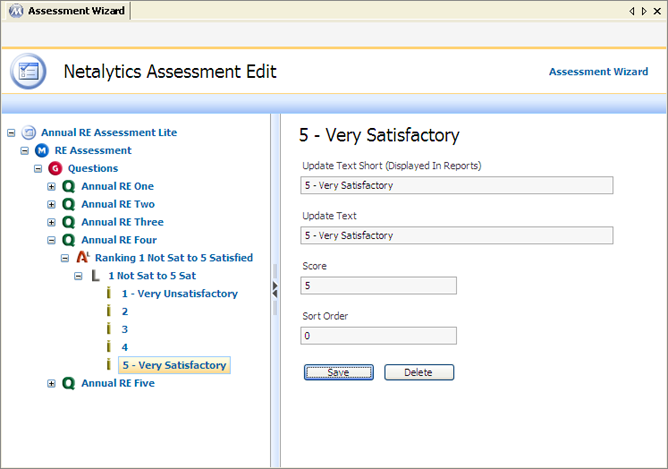Delete the answer item
The height and width of the screenshot is (469, 668).
[x=419, y=372]
